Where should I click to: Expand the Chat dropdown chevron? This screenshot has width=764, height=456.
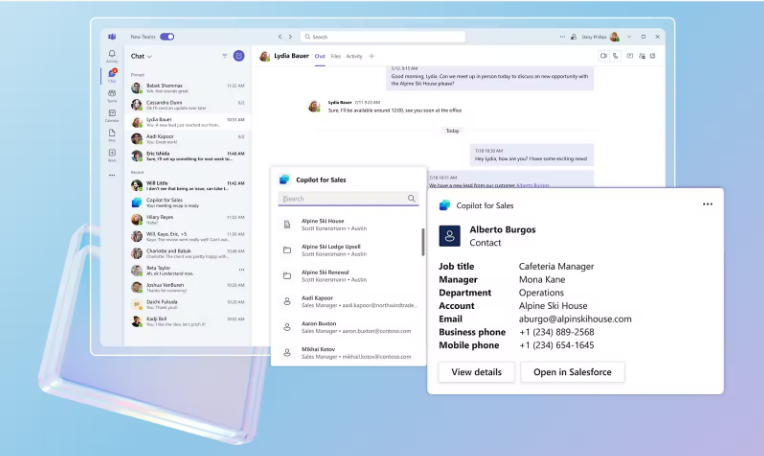coord(150,57)
